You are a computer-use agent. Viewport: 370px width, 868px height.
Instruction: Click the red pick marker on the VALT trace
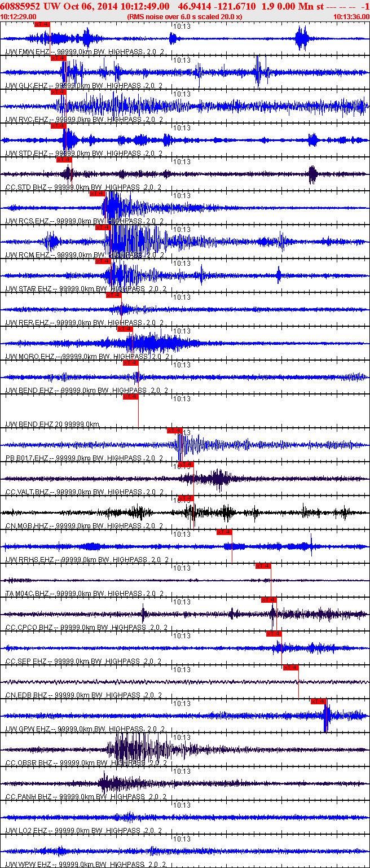pyautogui.click(x=186, y=464)
